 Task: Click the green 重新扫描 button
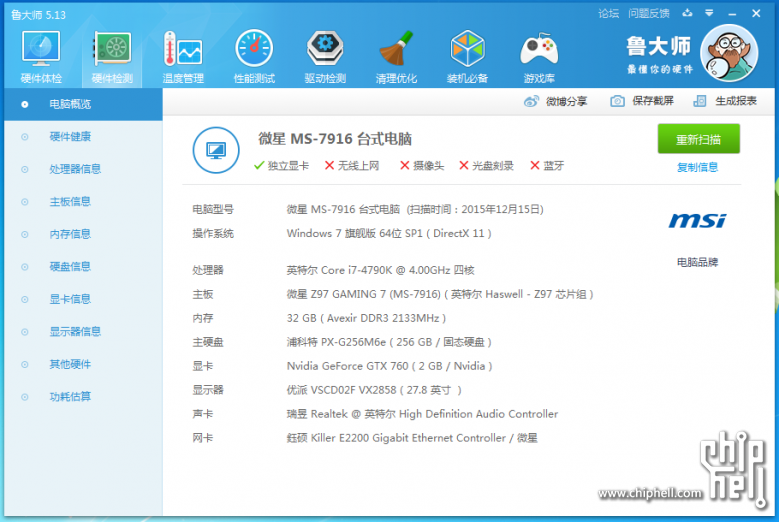coord(699,139)
